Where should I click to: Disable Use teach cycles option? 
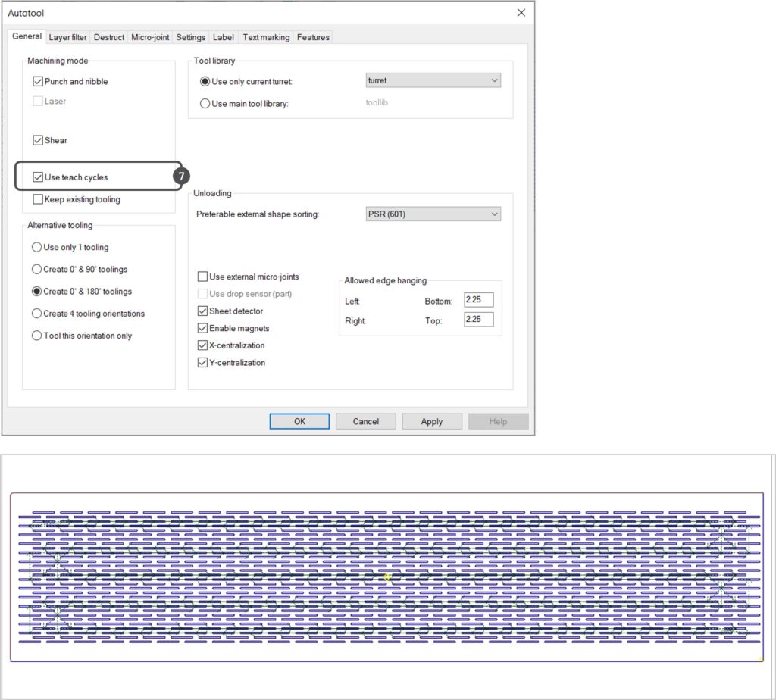38,177
